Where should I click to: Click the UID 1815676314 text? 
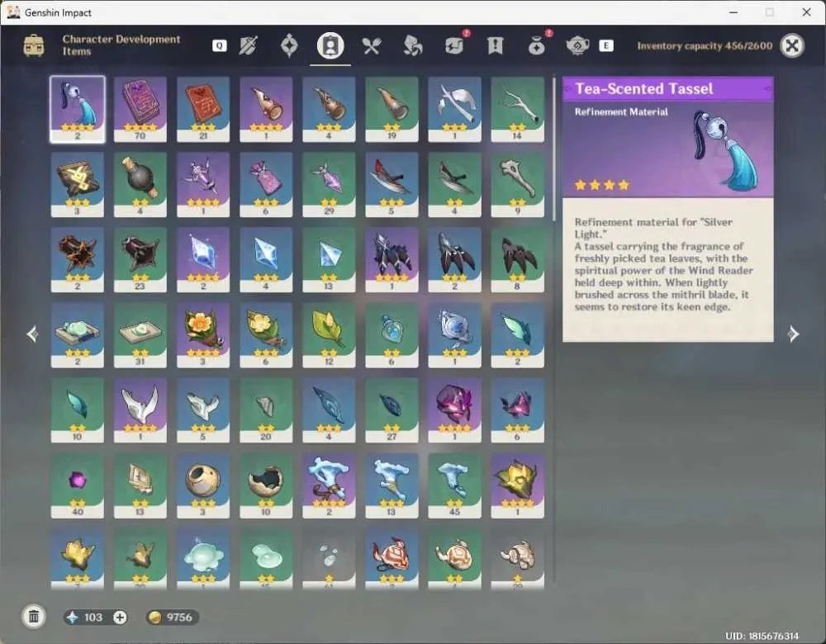762,636
